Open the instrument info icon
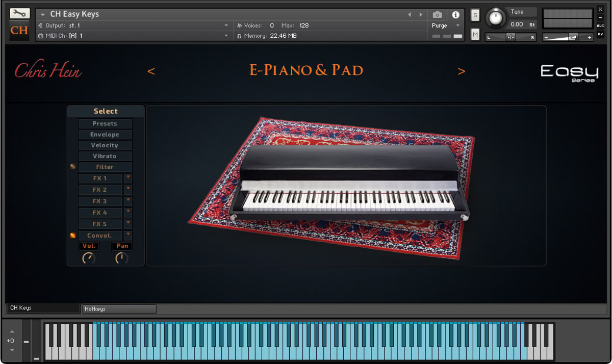 click(x=455, y=15)
